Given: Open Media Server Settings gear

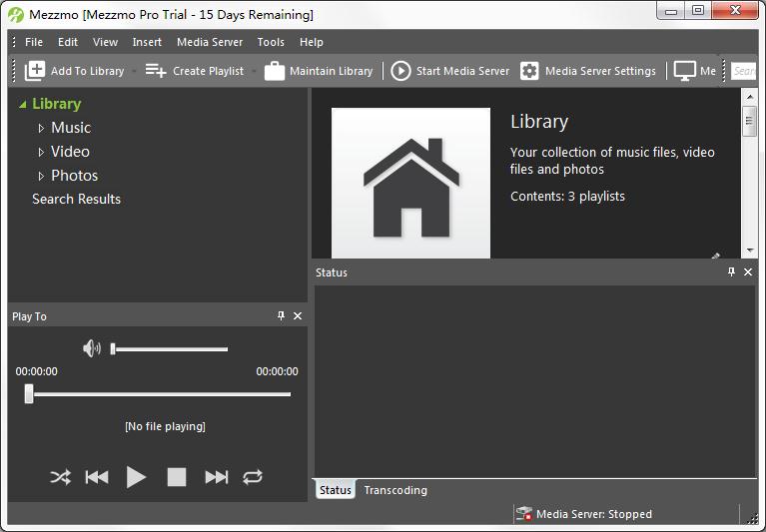Looking at the screenshot, I should pyautogui.click(x=529, y=71).
